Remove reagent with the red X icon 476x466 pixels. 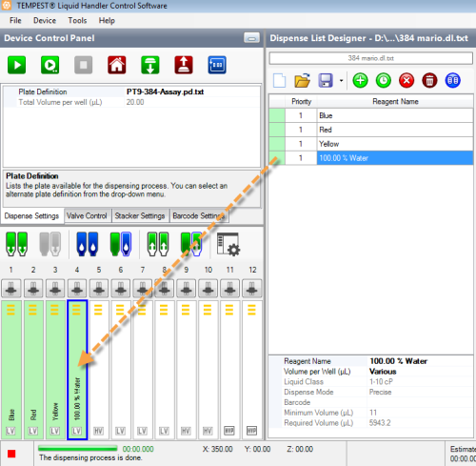point(407,80)
